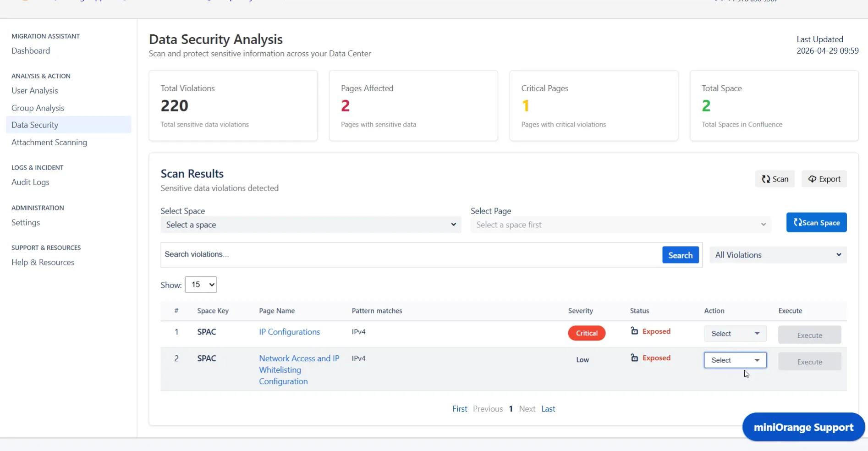Open Network Access and IP Whitelisting link
This screenshot has height=451, width=868.
coord(299,370)
